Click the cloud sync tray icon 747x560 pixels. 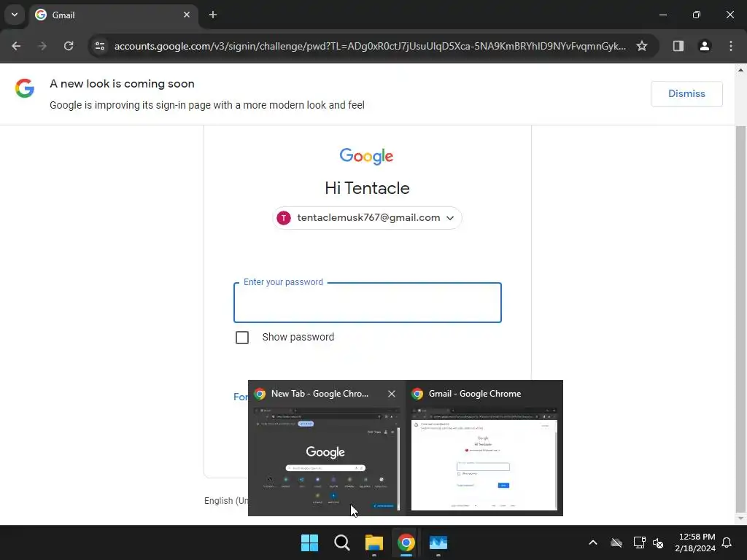tap(616, 542)
